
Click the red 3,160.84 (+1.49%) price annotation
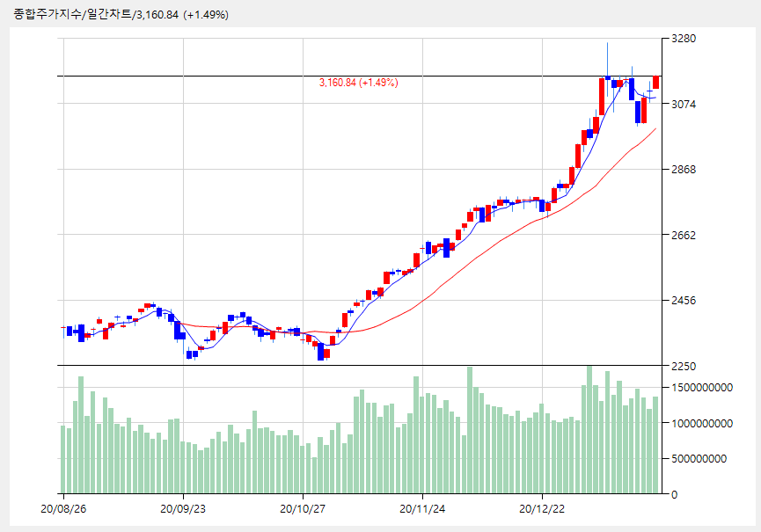(359, 83)
